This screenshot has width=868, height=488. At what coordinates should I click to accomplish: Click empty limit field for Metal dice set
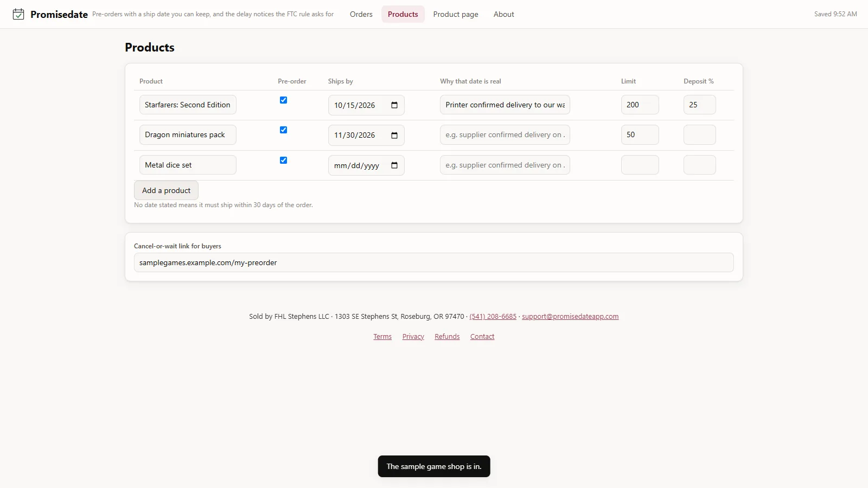[x=640, y=165]
